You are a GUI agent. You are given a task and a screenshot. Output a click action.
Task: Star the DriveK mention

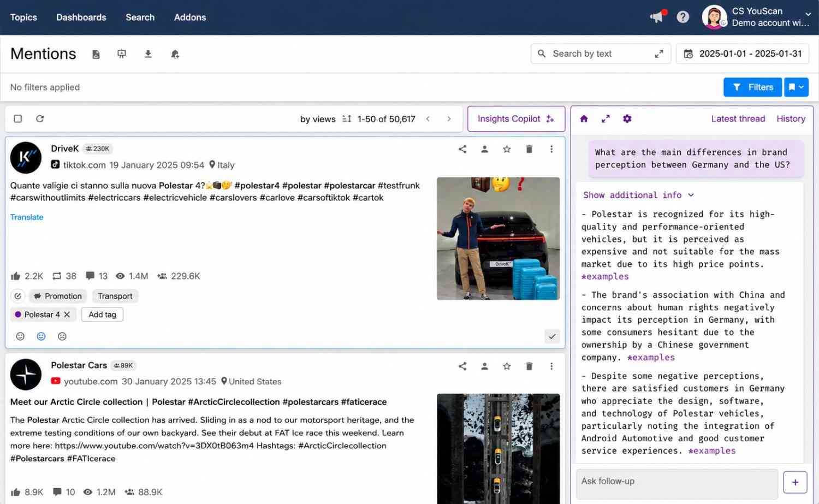507,149
